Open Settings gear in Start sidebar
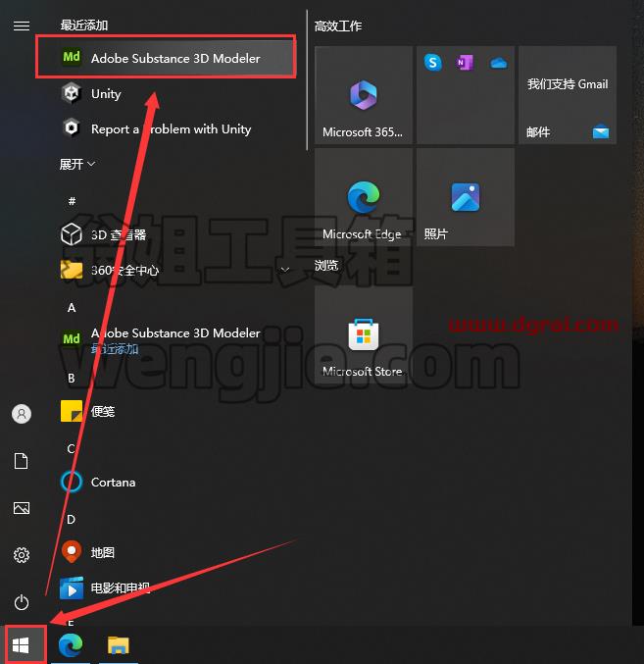644x664 pixels. 22,555
